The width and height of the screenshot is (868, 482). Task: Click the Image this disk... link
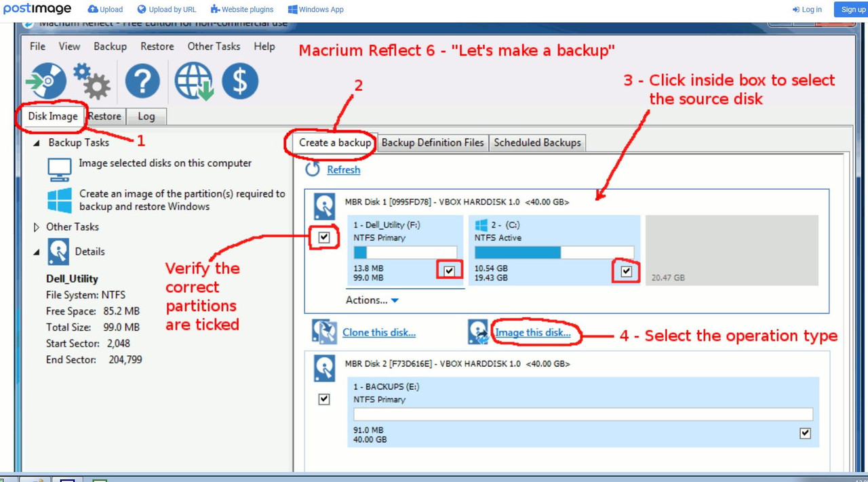[x=533, y=333]
